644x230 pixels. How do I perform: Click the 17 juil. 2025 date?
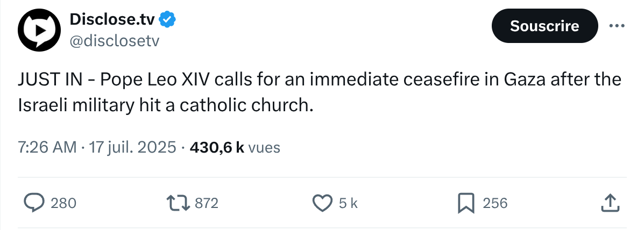click(132, 148)
